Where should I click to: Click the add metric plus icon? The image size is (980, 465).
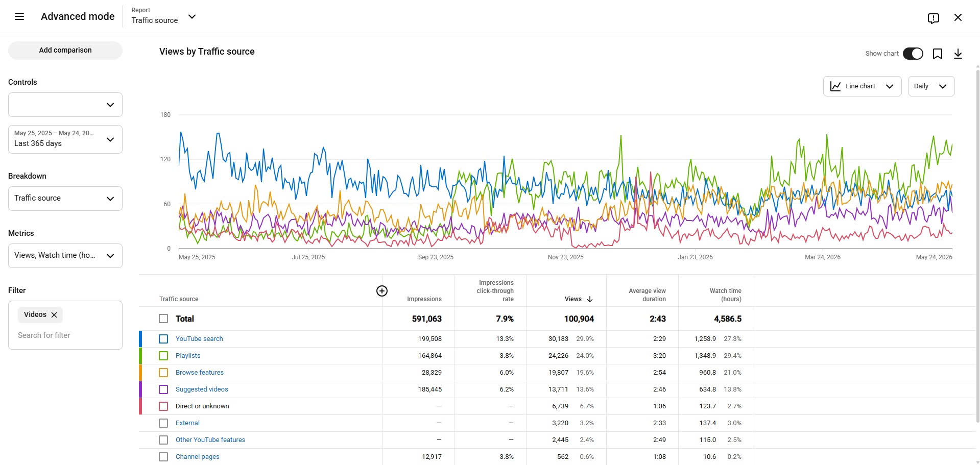[382, 291]
